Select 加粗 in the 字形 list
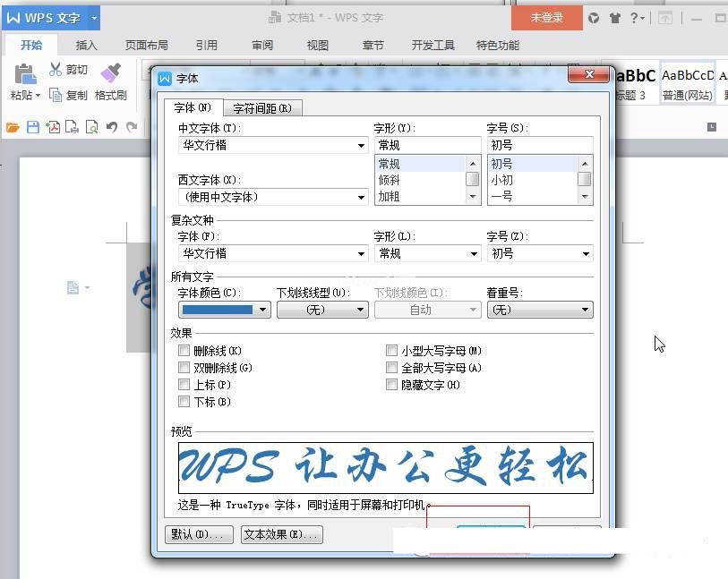The image size is (728, 579). (390, 196)
